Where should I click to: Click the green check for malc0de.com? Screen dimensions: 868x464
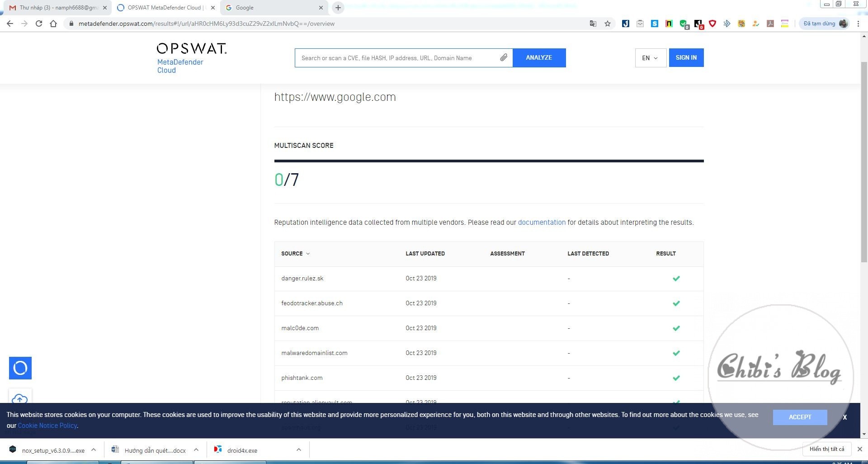click(x=676, y=328)
